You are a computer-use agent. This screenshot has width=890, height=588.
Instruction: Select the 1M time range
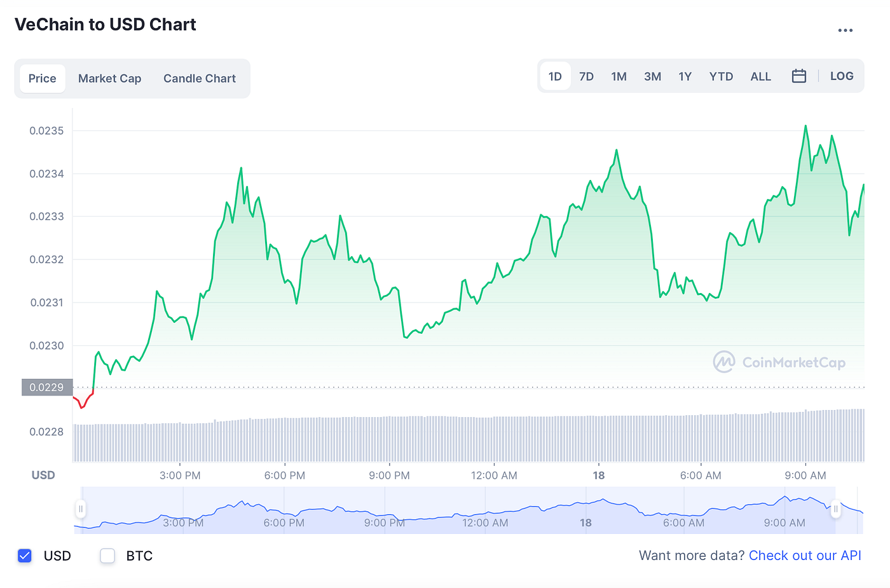pos(619,76)
